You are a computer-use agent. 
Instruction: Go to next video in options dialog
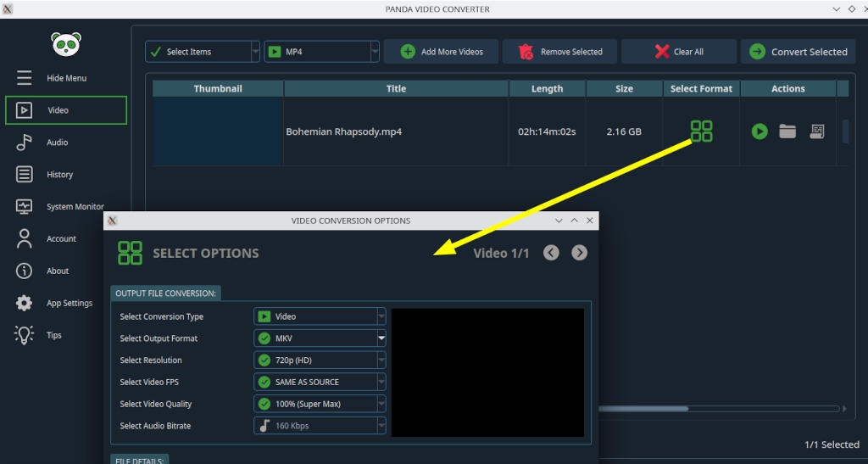coord(579,253)
